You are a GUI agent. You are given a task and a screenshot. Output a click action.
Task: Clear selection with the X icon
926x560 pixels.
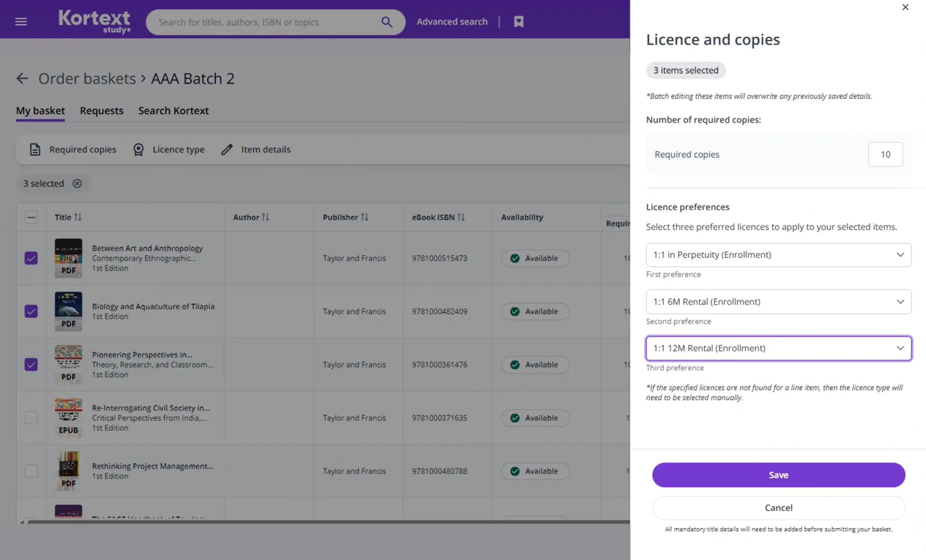(x=77, y=183)
